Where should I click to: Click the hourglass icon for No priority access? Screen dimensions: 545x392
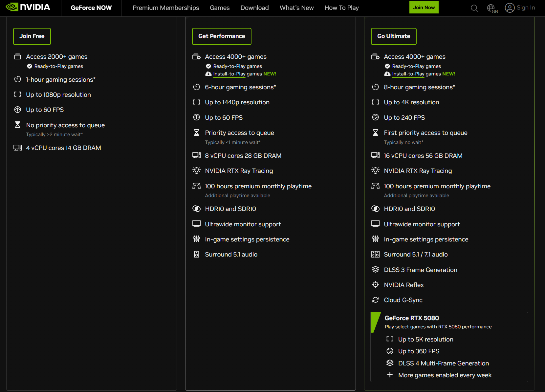click(x=18, y=125)
